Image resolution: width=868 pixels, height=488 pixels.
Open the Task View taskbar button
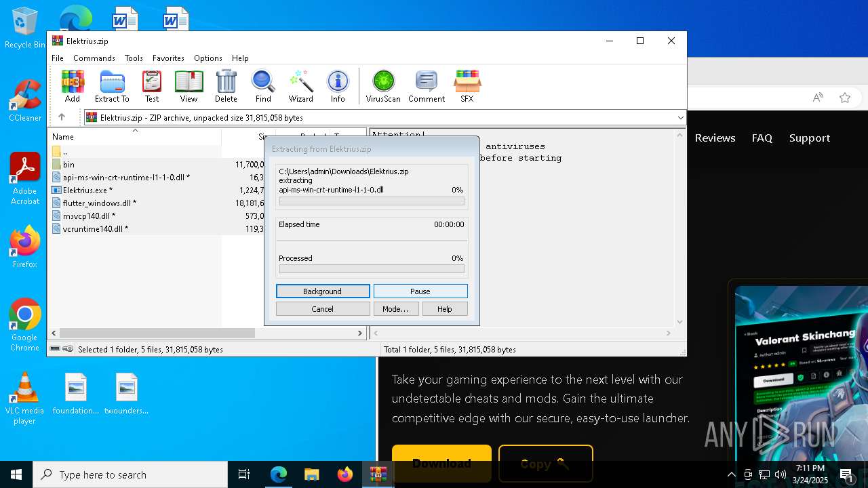[244, 474]
